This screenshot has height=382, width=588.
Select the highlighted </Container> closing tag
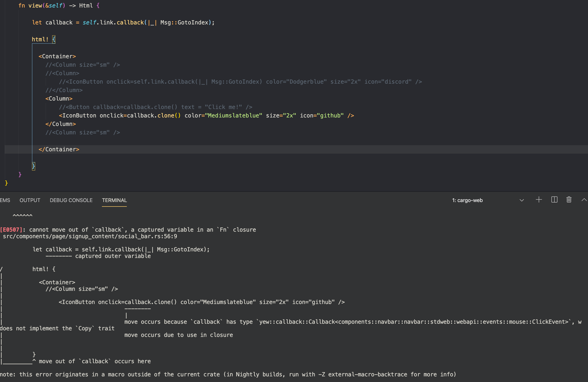tap(59, 149)
